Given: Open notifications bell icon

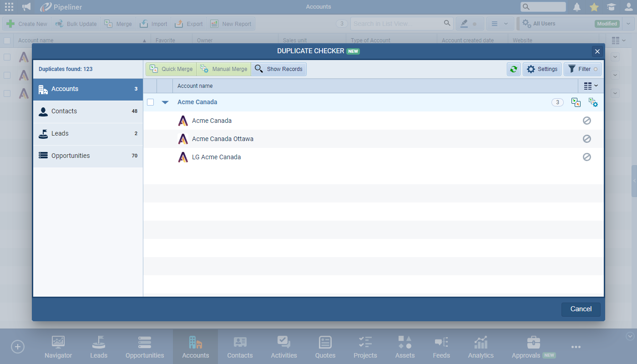Looking at the screenshot, I should pos(577,7).
